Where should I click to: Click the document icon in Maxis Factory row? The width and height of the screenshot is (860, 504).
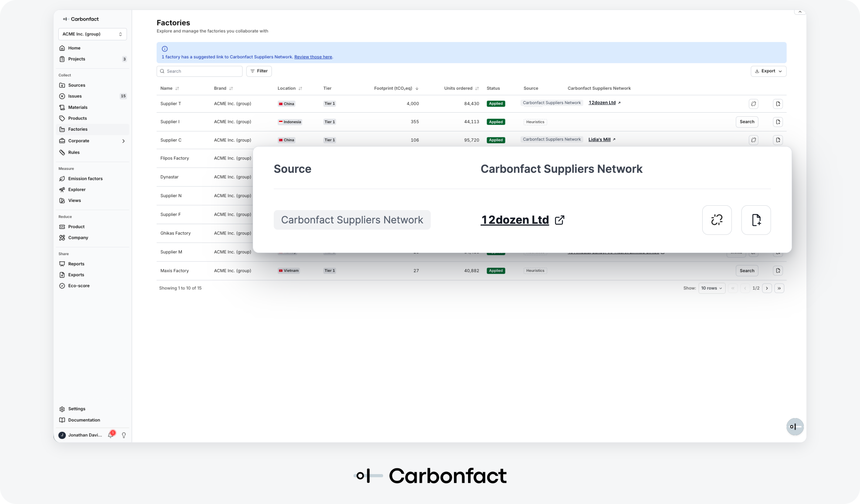(778, 271)
